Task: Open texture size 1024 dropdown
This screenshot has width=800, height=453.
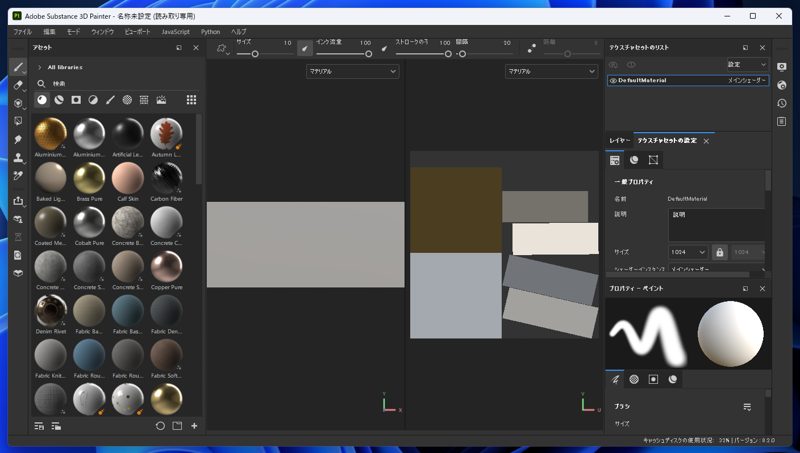Action: pos(687,252)
